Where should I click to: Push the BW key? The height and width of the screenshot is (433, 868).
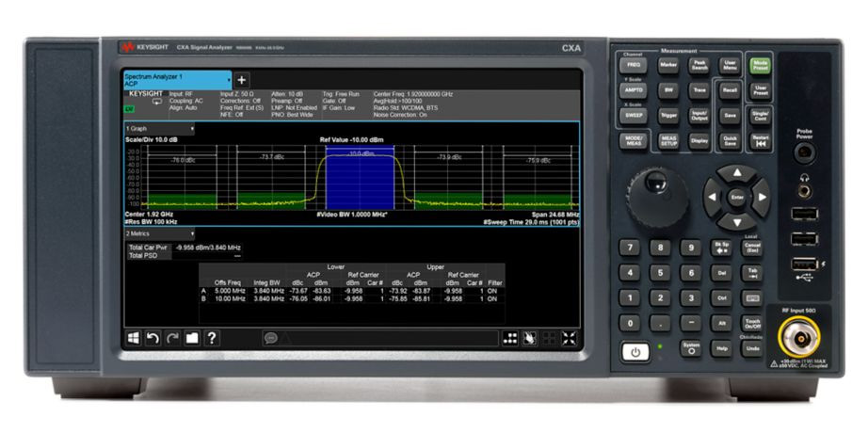click(668, 90)
